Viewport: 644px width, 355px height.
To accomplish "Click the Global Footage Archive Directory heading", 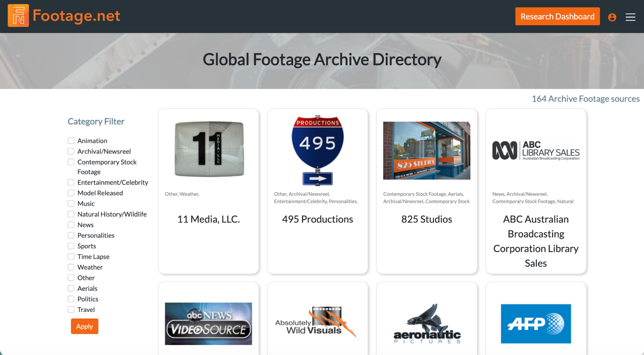I will click(x=322, y=60).
